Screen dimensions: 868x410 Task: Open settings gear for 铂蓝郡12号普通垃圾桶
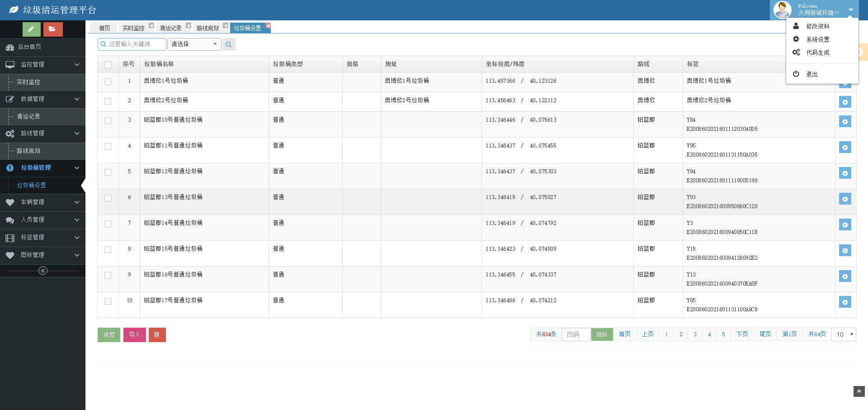pos(845,173)
